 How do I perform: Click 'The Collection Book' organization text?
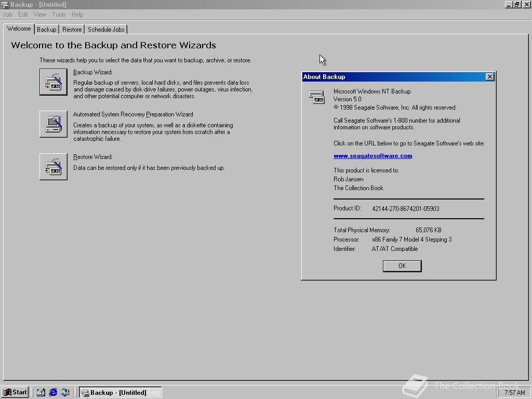[358, 188]
